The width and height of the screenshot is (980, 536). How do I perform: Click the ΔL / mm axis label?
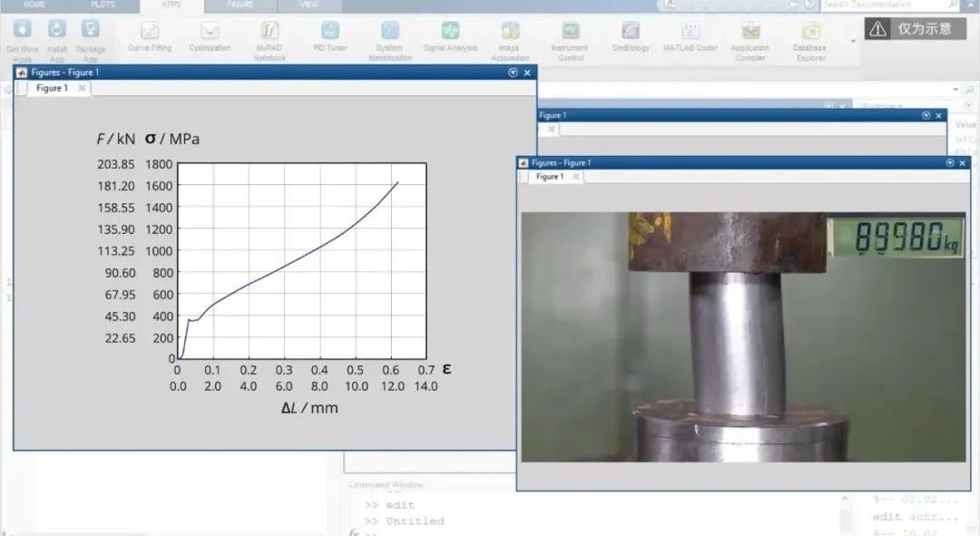tap(309, 408)
